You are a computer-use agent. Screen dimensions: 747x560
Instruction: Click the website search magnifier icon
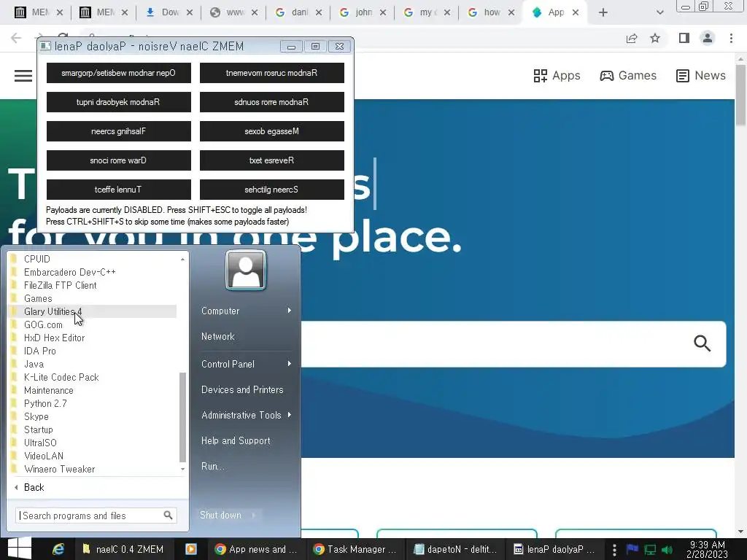point(702,343)
